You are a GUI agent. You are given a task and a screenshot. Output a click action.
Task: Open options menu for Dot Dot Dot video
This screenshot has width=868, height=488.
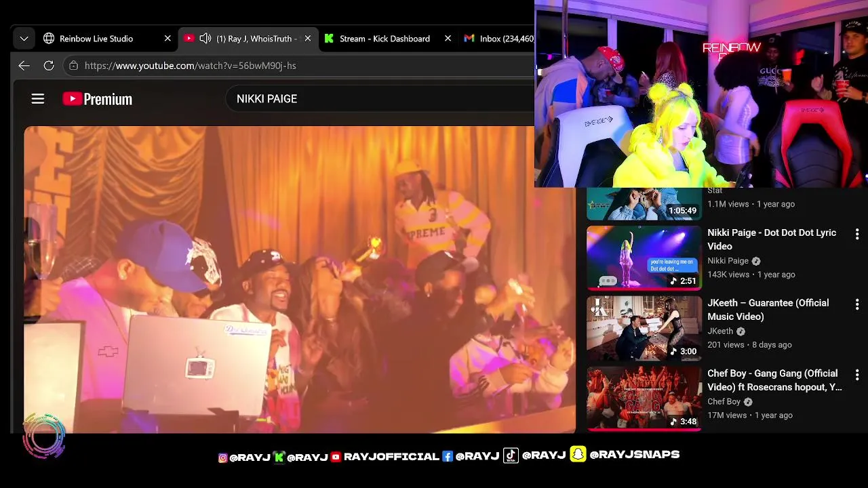point(857,234)
